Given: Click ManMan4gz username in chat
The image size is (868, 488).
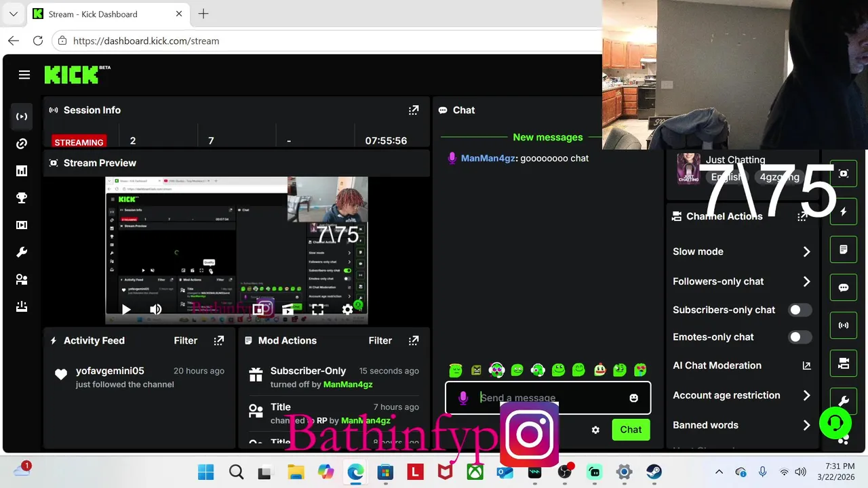Looking at the screenshot, I should coord(488,158).
